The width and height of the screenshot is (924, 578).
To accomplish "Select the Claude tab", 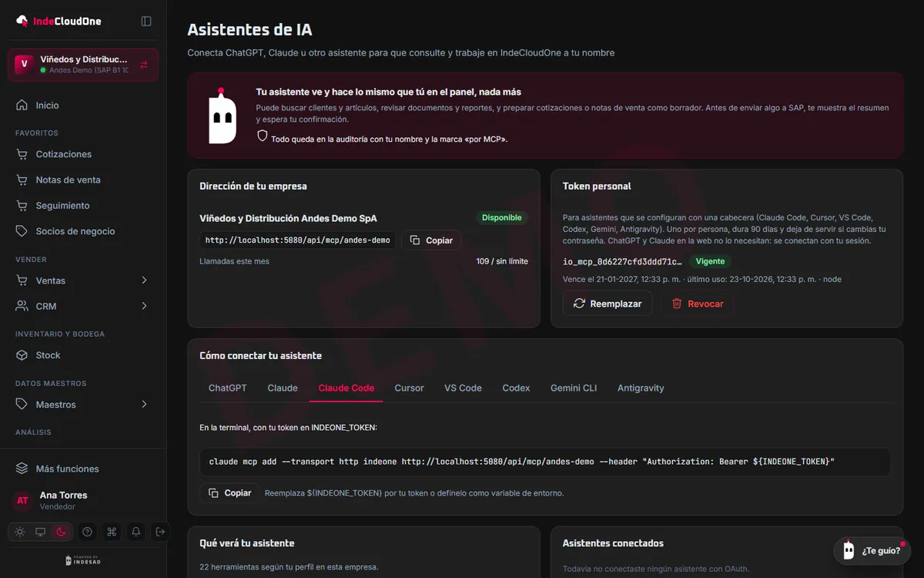I will 283,388.
